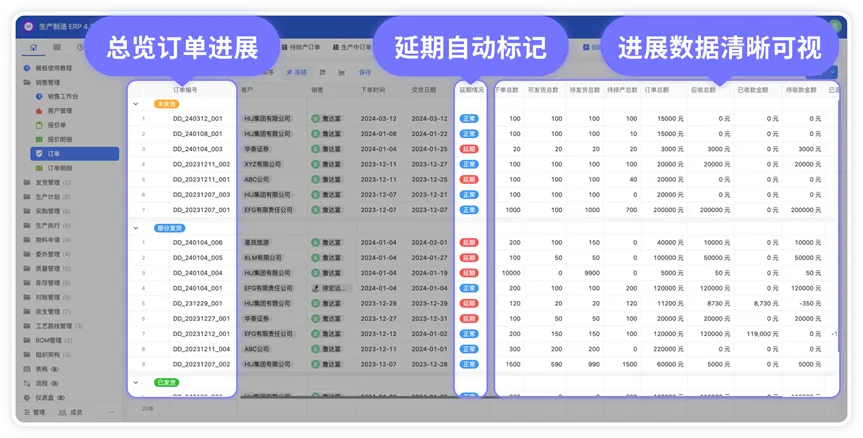
Task: Expand the 采购管理 folder
Action: click(47, 211)
